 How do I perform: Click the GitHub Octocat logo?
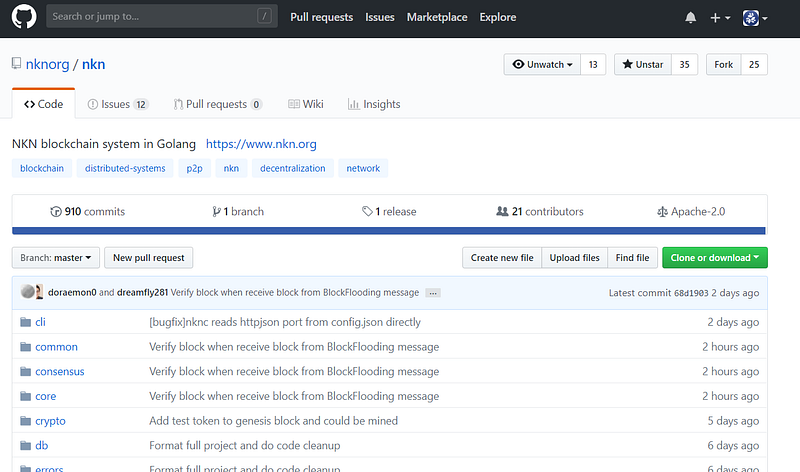tap(23, 17)
